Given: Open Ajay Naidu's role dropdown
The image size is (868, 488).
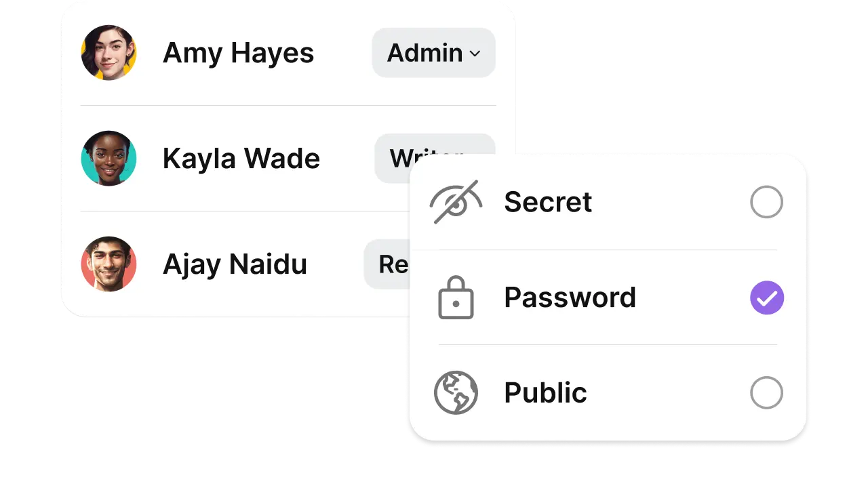Looking at the screenshot, I should pos(387,264).
